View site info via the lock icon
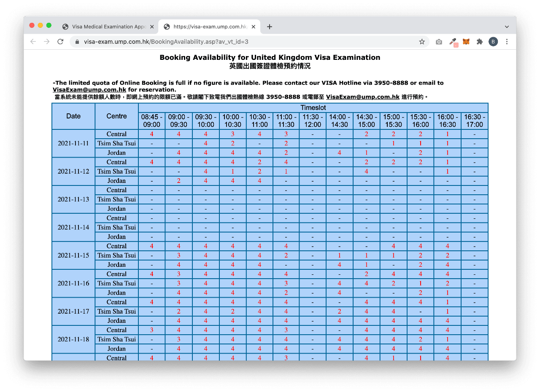The width and height of the screenshot is (540, 392). pyautogui.click(x=77, y=42)
